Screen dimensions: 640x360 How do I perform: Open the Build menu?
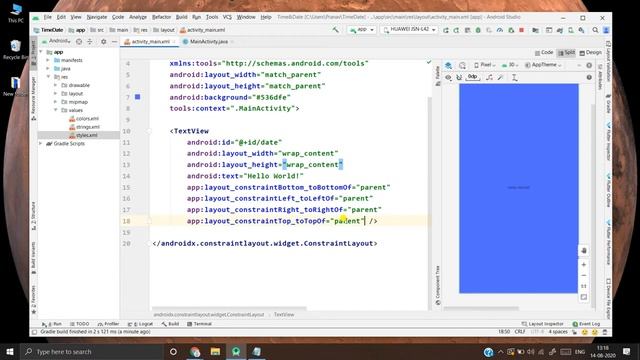(x=181, y=17)
